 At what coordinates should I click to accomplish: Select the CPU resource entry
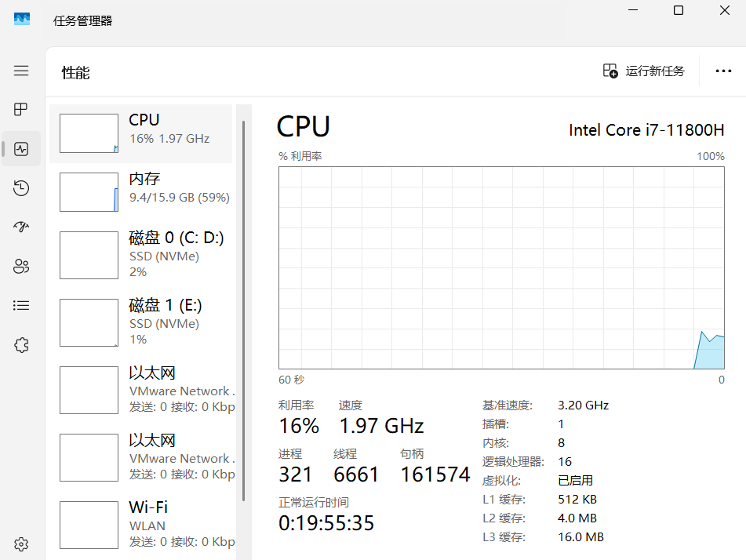tap(141, 133)
